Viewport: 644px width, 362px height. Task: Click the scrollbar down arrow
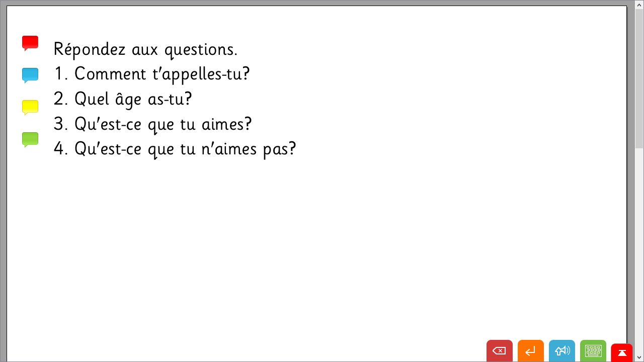tap(639, 357)
